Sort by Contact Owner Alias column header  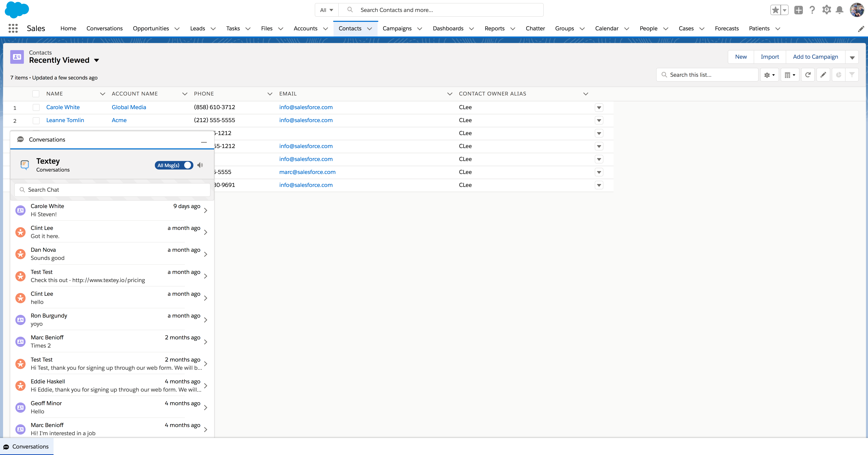pyautogui.click(x=492, y=94)
